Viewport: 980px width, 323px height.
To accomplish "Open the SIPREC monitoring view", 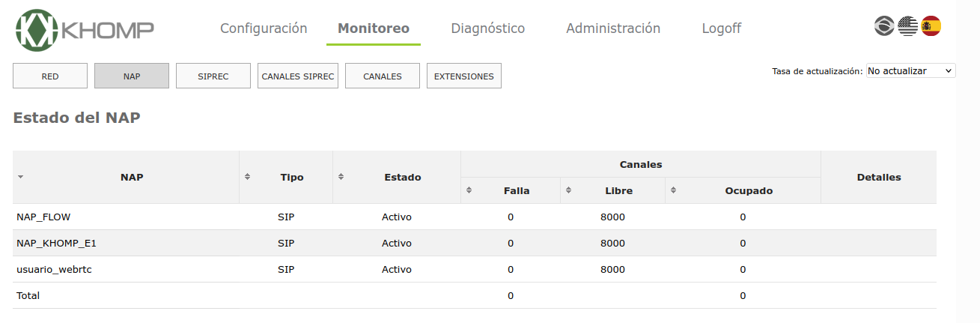I will (213, 76).
